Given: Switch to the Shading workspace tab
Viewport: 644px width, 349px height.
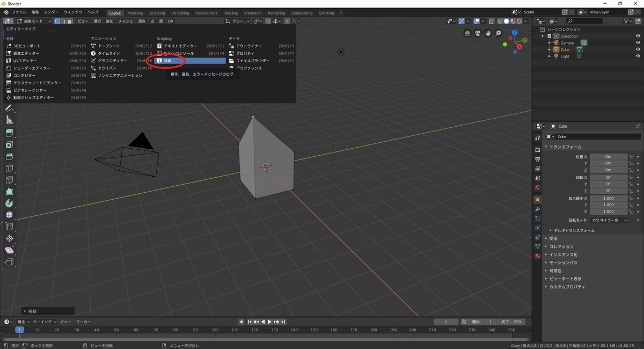Looking at the screenshot, I should tap(231, 13).
